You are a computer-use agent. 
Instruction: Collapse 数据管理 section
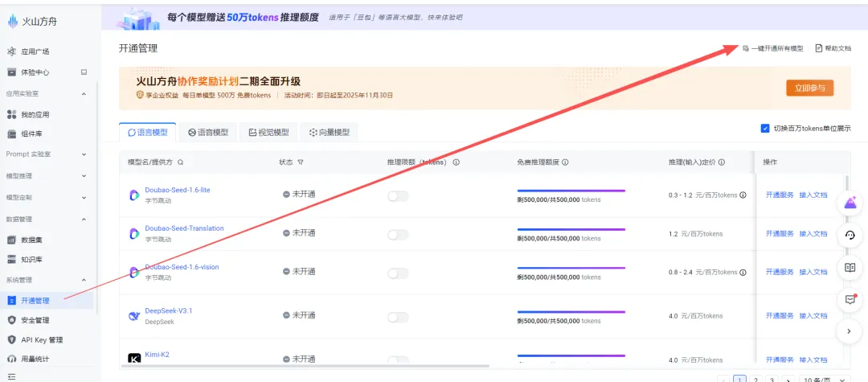[84, 219]
